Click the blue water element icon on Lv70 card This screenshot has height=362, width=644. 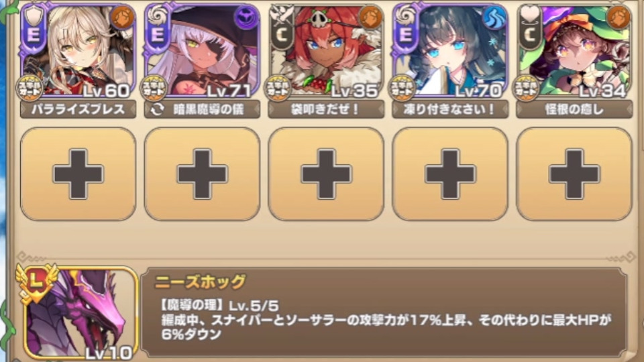pyautogui.click(x=494, y=17)
